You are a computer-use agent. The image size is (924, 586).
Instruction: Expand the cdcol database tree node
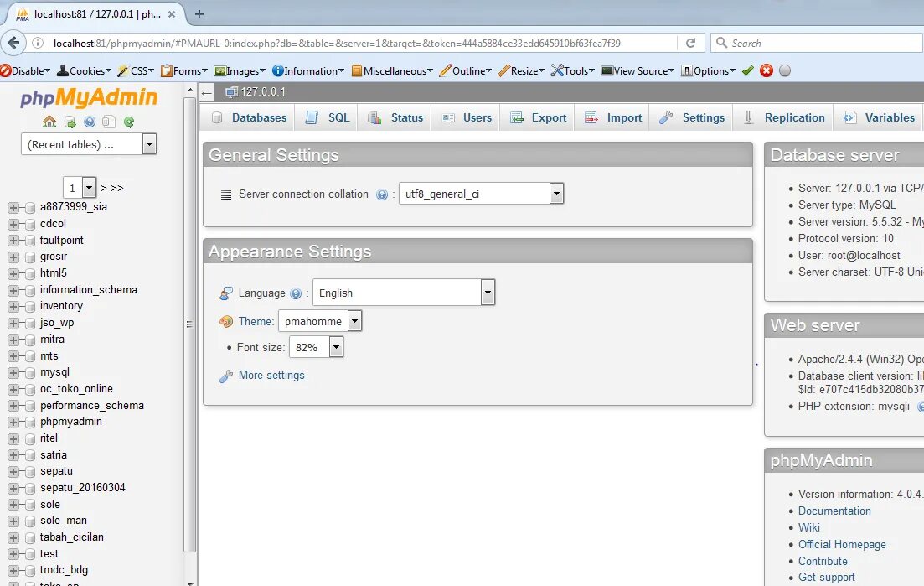[13, 224]
